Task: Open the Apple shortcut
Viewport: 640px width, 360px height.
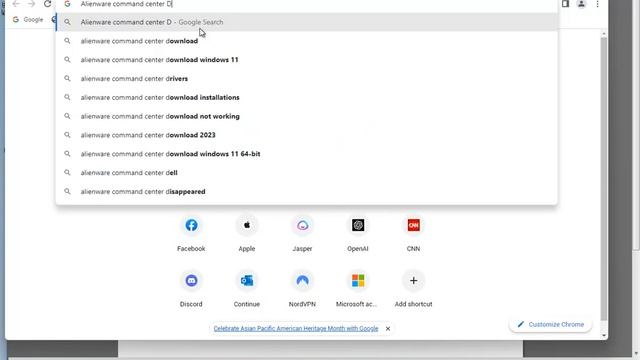Action: point(247,234)
